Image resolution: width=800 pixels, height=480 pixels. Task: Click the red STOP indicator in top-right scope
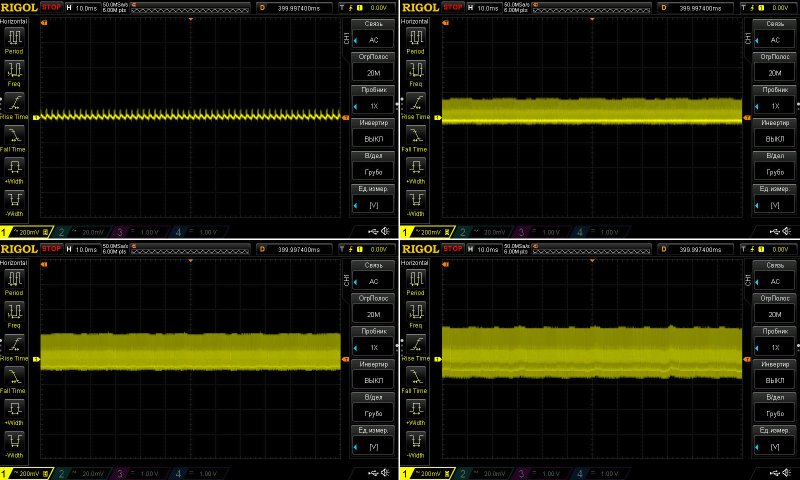pyautogui.click(x=455, y=8)
